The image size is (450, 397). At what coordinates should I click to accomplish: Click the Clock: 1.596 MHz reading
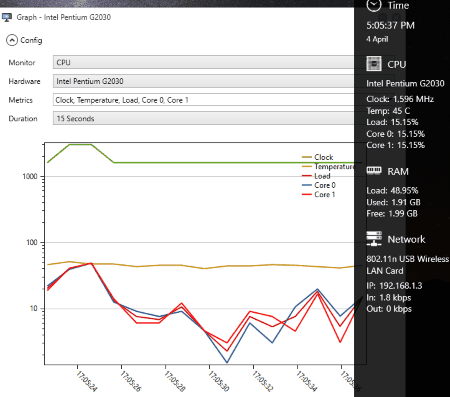click(x=400, y=99)
